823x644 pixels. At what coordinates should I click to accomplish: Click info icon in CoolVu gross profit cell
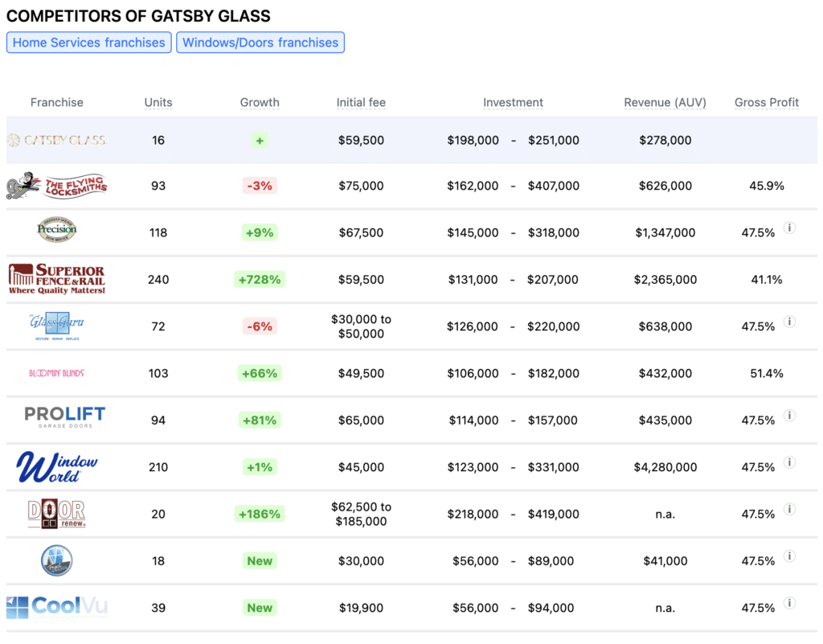(789, 602)
